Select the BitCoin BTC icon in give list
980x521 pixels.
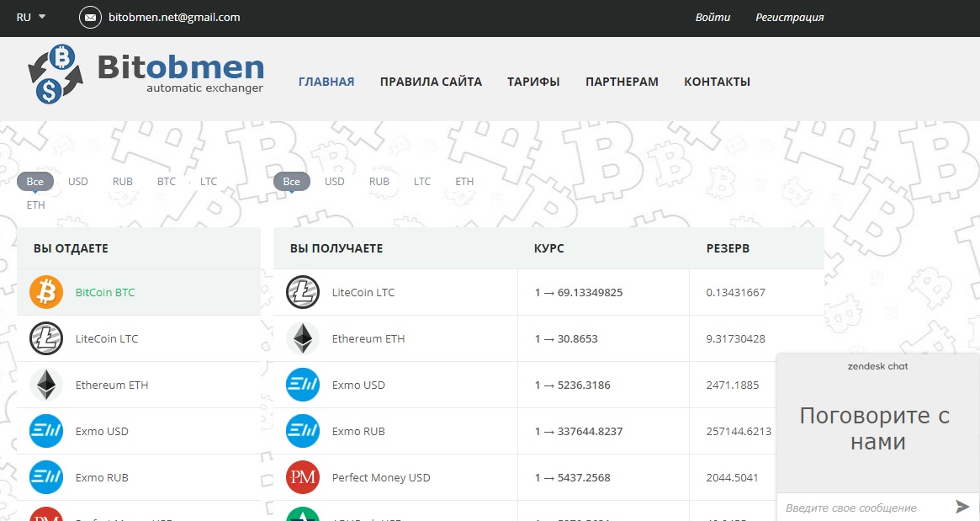coord(46,292)
